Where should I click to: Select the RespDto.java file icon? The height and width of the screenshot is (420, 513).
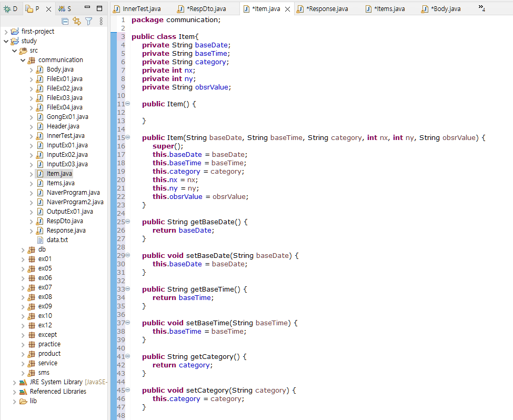coord(40,221)
